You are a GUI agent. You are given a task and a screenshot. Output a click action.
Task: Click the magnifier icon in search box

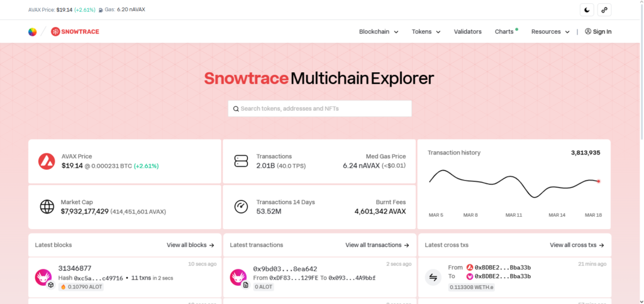tap(236, 109)
